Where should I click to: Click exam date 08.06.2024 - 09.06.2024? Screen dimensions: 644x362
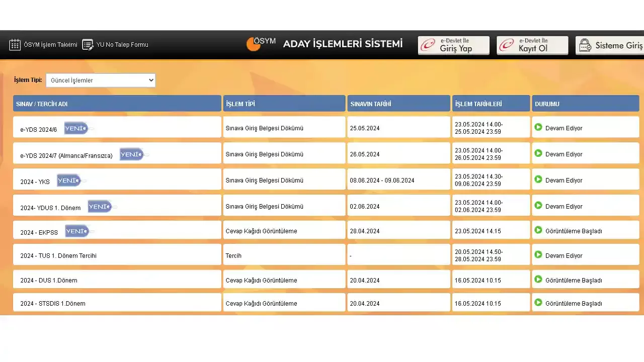point(382,180)
